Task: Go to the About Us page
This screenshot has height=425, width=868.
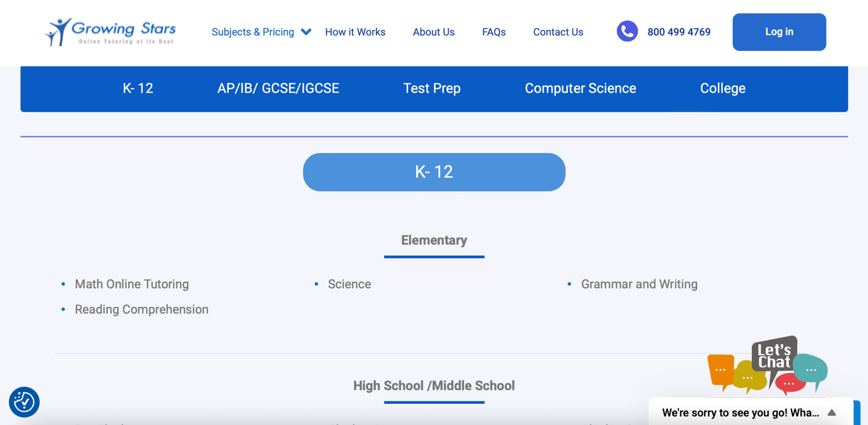Action: [x=434, y=32]
